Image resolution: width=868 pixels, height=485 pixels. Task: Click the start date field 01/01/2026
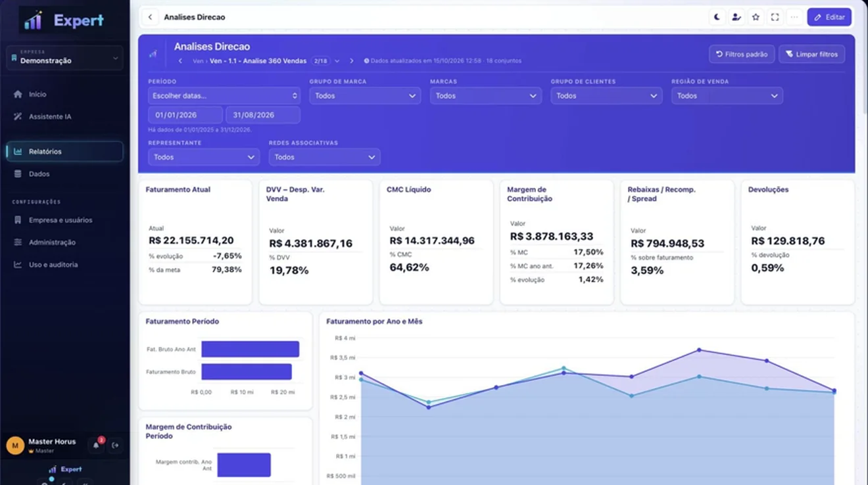coord(185,115)
